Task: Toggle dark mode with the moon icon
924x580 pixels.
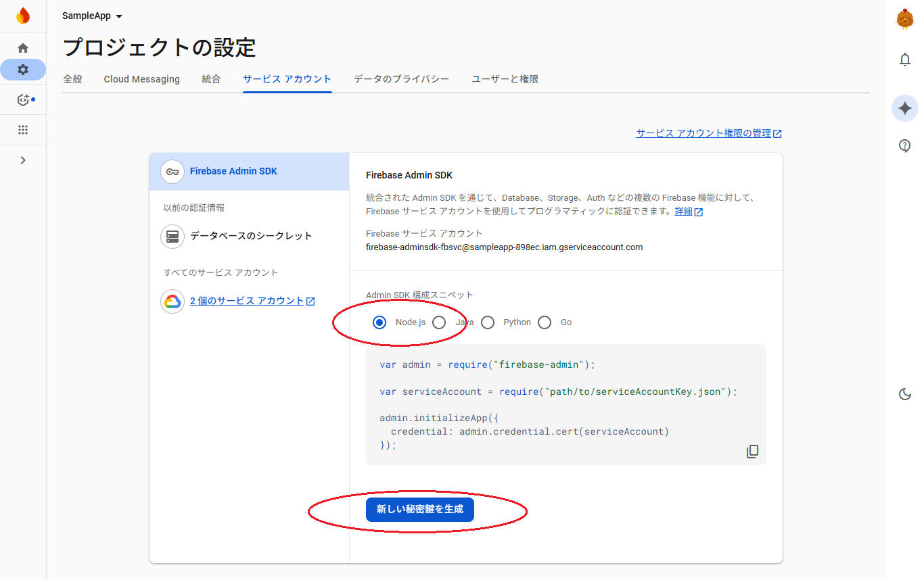Action: coord(904,394)
